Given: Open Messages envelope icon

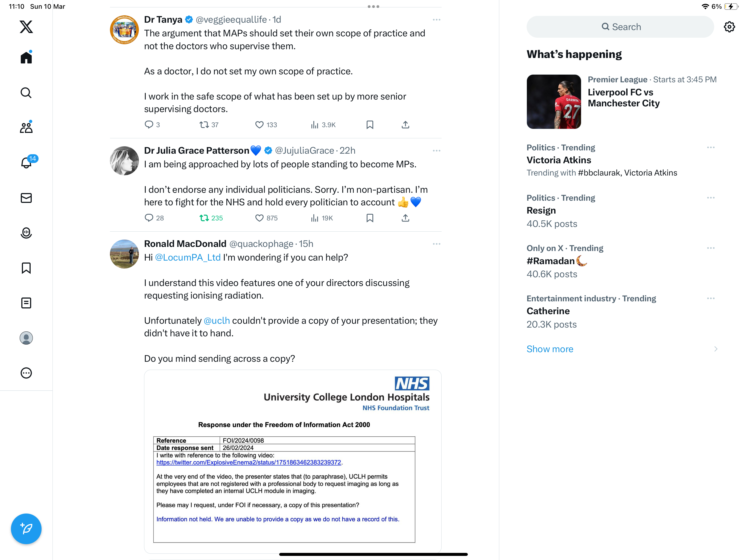Looking at the screenshot, I should (x=26, y=198).
